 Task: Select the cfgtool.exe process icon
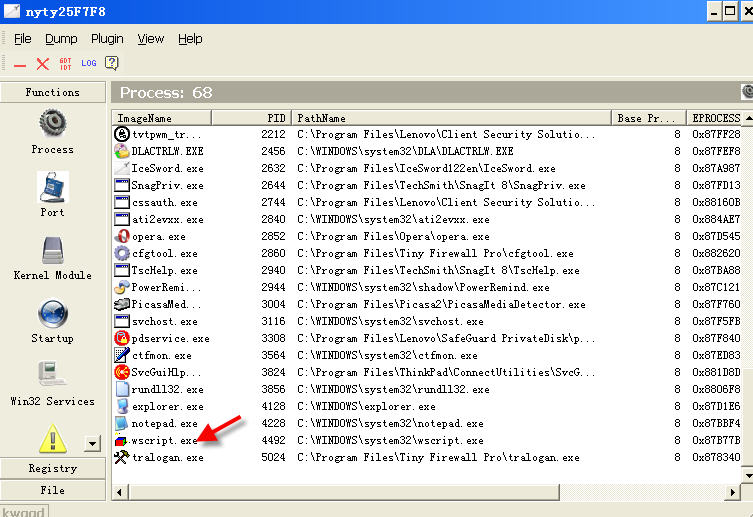[x=122, y=253]
